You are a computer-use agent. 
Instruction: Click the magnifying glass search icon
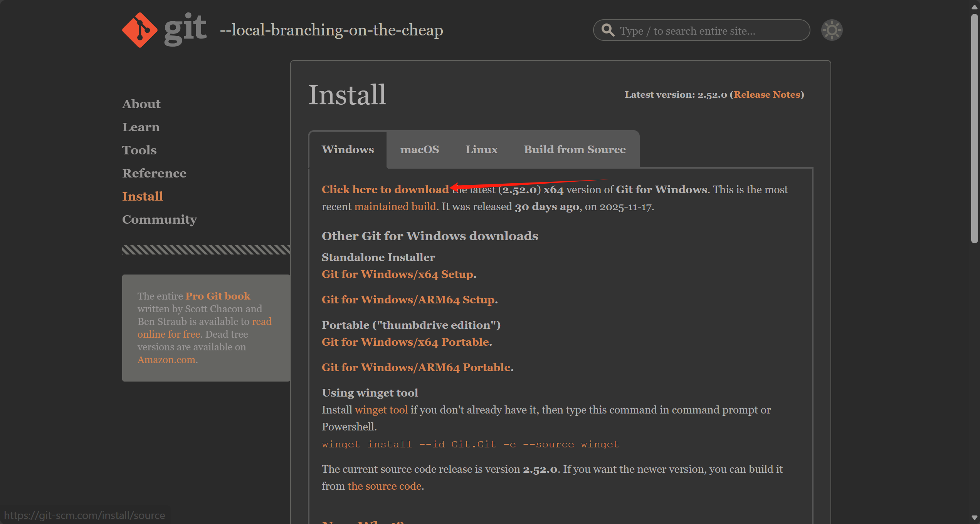pyautogui.click(x=608, y=30)
